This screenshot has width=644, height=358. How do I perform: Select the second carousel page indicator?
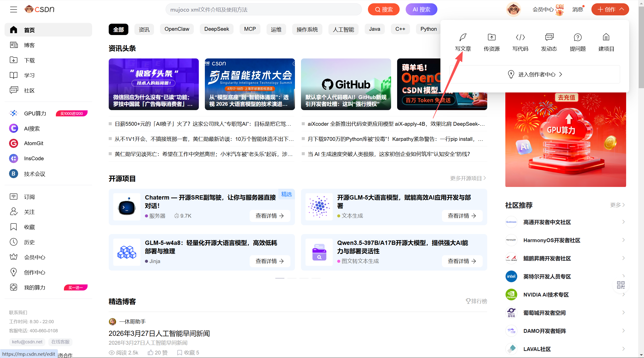coord(292,278)
